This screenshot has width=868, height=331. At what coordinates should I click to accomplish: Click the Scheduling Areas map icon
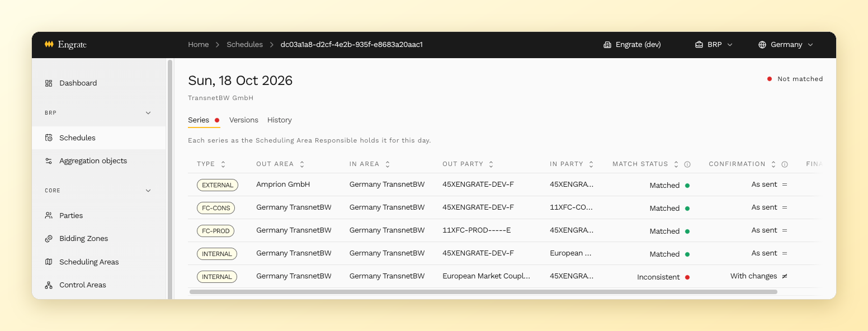click(x=49, y=262)
